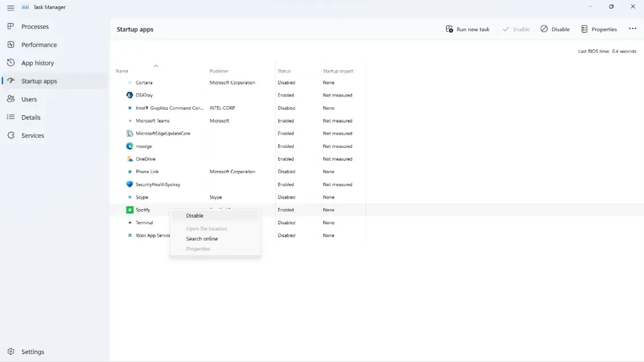Select the Cortana row name
Screen dimensions: 644x362
tap(144, 82)
